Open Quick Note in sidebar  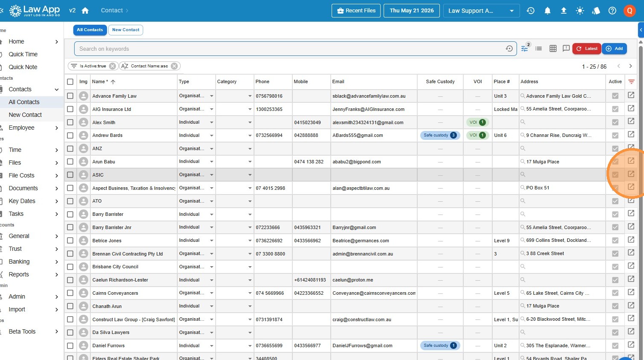23,67
